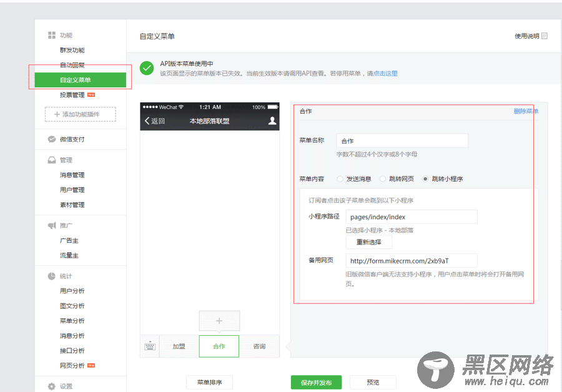562x392 pixels.
Task: Open 群发功能 in the sidebar
Action: [72, 50]
